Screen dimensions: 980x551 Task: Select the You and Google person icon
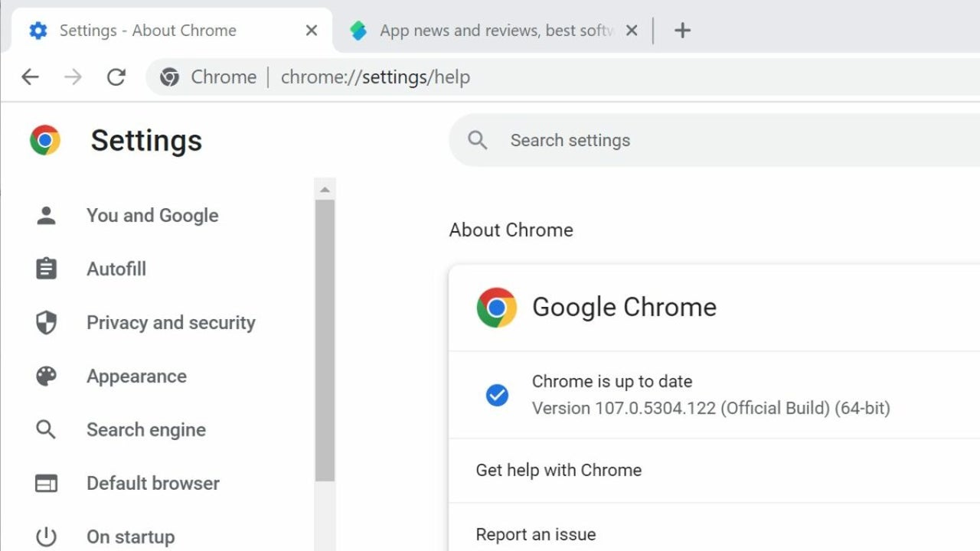[x=46, y=215]
